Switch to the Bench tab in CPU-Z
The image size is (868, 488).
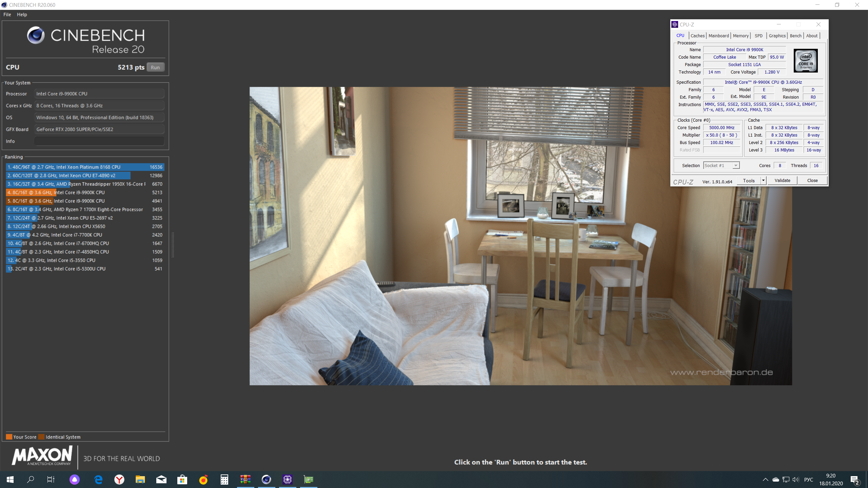pyautogui.click(x=795, y=36)
